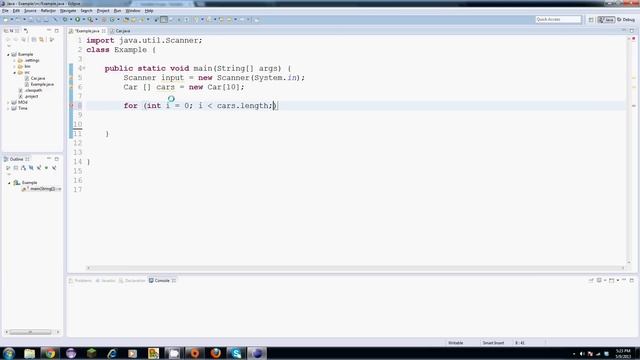Image resolution: width=640 pixels, height=360 pixels.
Task: Expand the bin folder
Action: click(x=14, y=66)
